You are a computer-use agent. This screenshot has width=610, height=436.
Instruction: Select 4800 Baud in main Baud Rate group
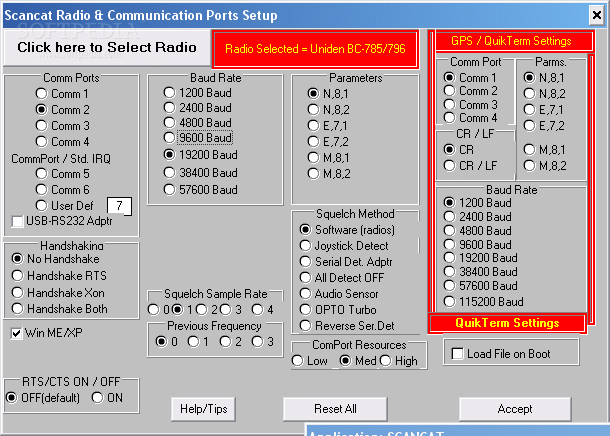click(197, 123)
